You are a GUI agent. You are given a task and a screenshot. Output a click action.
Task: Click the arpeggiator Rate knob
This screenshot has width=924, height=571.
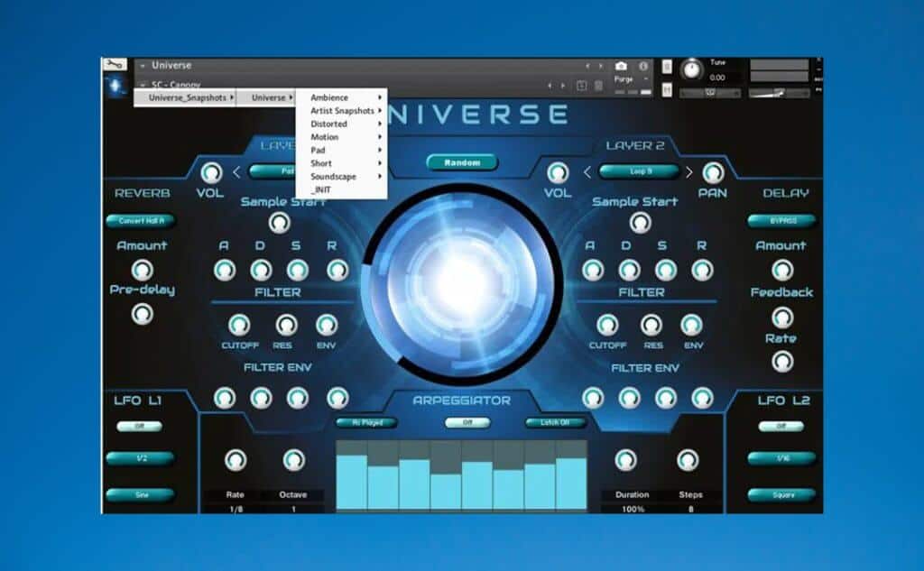point(236,460)
